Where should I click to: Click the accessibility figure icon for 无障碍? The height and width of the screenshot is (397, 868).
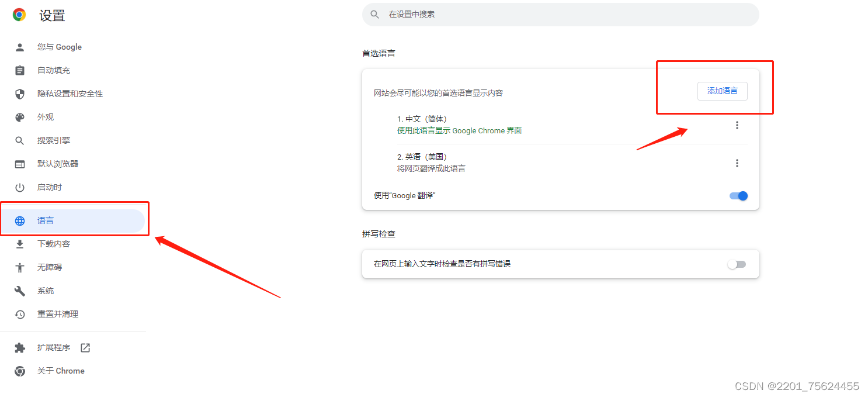click(x=20, y=267)
